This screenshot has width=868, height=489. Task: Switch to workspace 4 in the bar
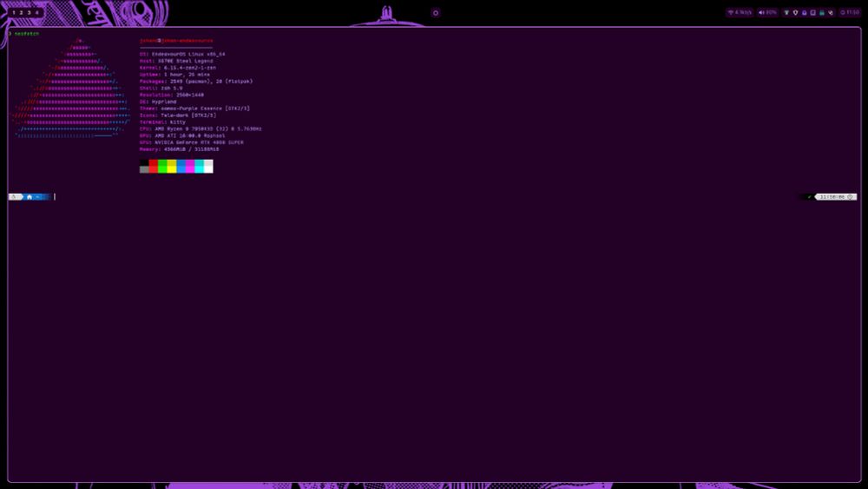coord(37,12)
